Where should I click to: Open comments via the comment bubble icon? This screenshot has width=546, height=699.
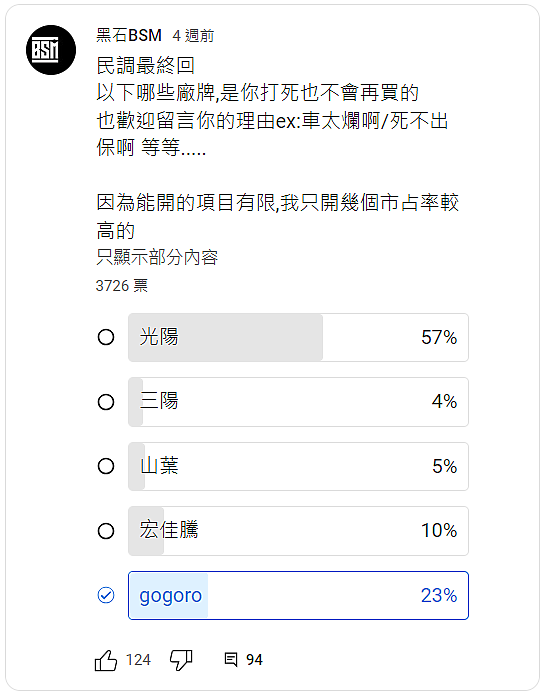pyautogui.click(x=231, y=659)
